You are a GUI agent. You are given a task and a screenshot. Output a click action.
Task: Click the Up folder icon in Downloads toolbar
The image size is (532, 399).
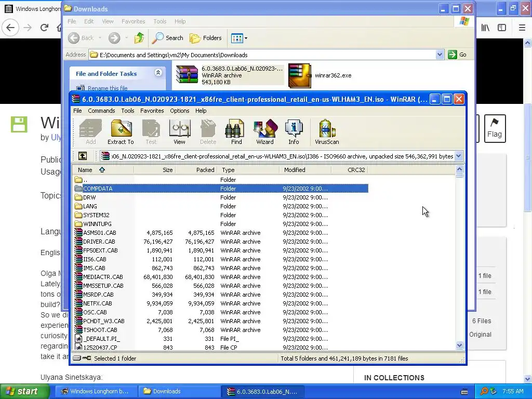coord(139,38)
